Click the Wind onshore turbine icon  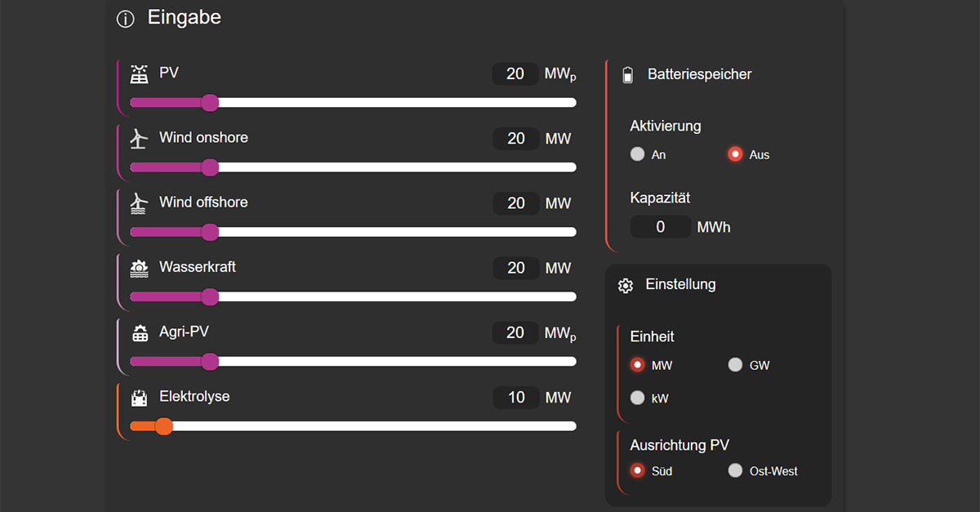tap(139, 136)
